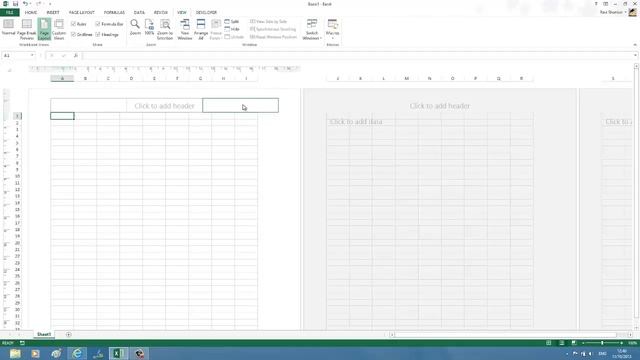Set zoom to 100% using ribbon button
The height and width of the screenshot is (360, 640).
(149, 28)
